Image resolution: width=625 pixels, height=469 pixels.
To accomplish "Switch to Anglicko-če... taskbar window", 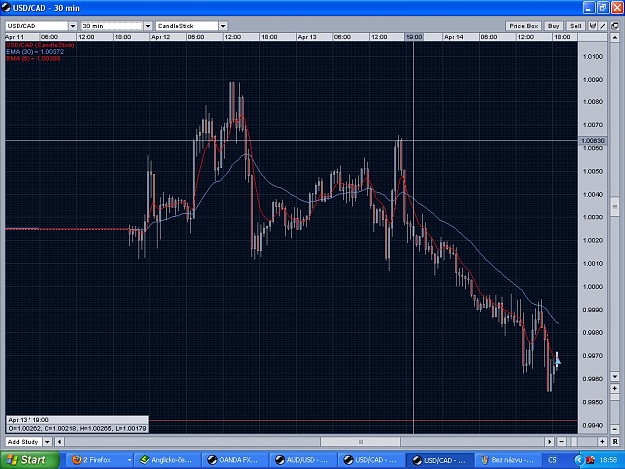I will click(166, 460).
